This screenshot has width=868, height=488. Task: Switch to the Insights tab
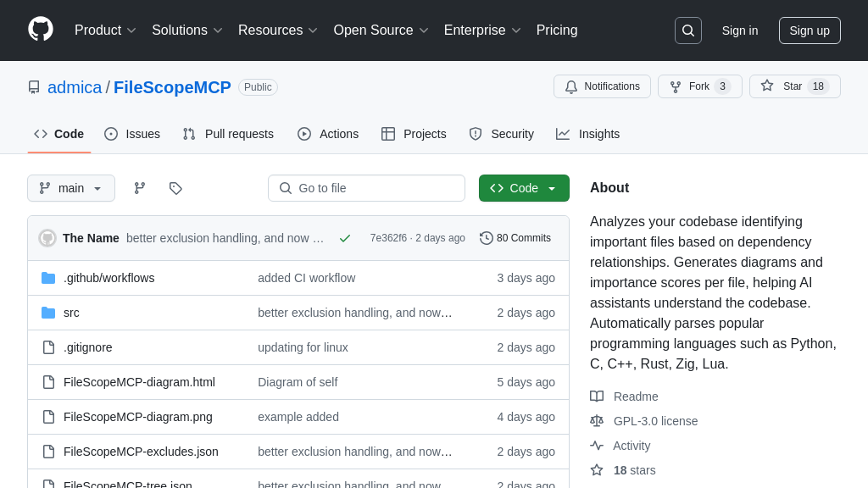point(588,134)
